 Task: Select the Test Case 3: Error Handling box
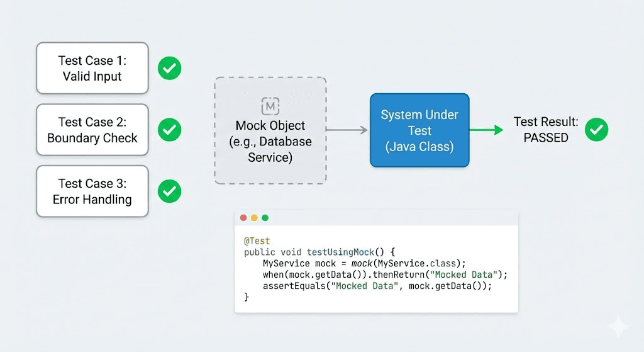tap(92, 191)
